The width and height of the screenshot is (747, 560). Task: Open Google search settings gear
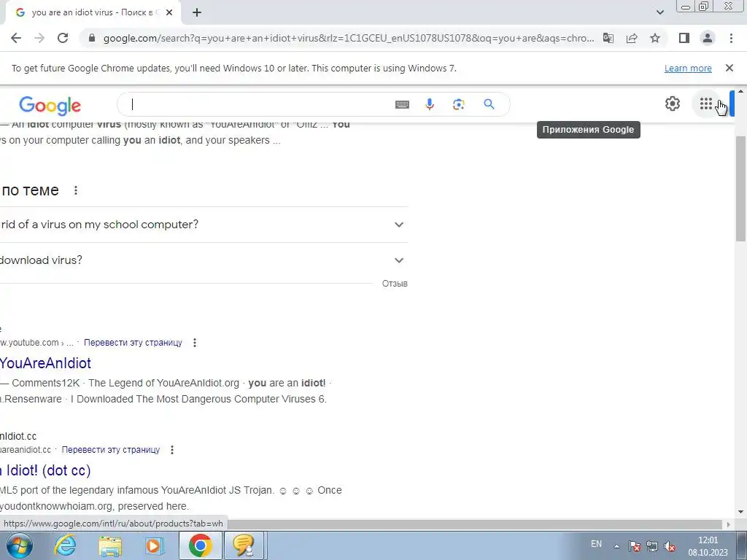coord(672,104)
